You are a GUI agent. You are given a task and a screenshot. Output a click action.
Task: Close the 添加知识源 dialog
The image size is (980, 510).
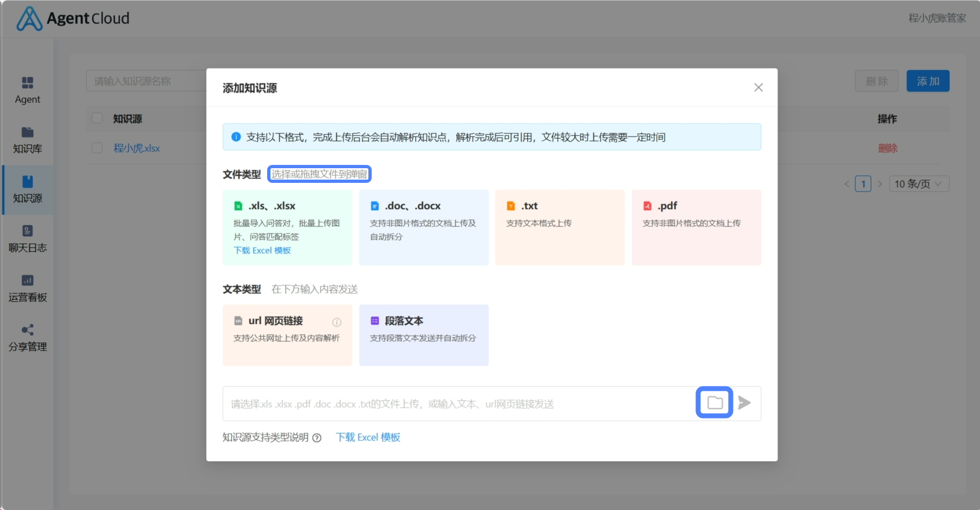click(x=759, y=88)
